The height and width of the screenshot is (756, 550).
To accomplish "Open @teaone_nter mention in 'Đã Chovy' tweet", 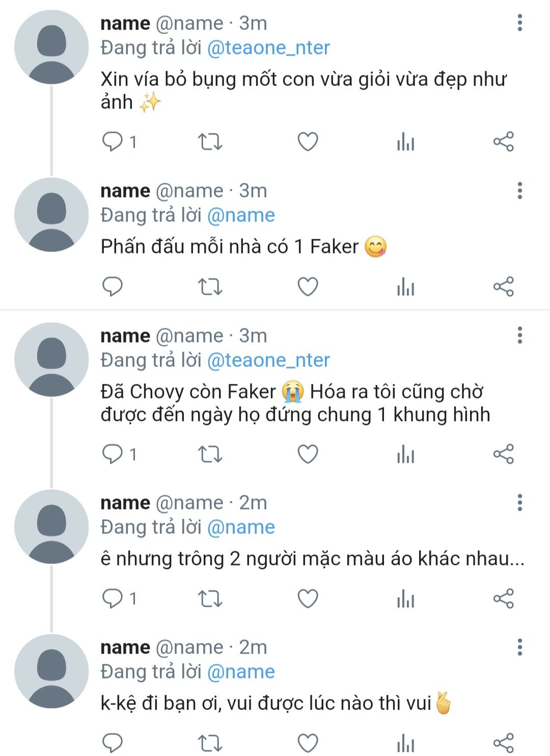I will 268,360.
